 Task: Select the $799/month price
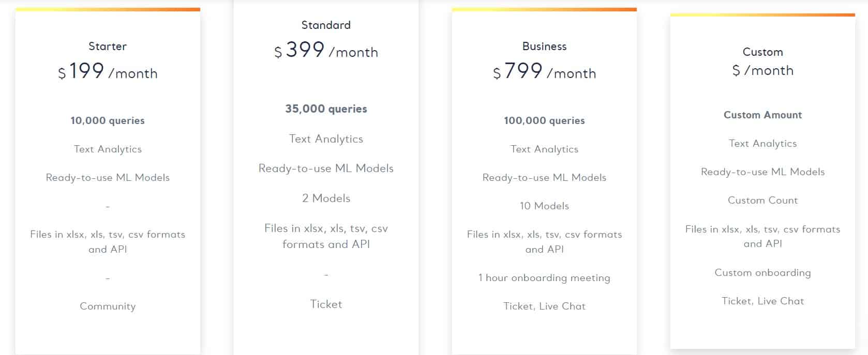[x=544, y=71]
